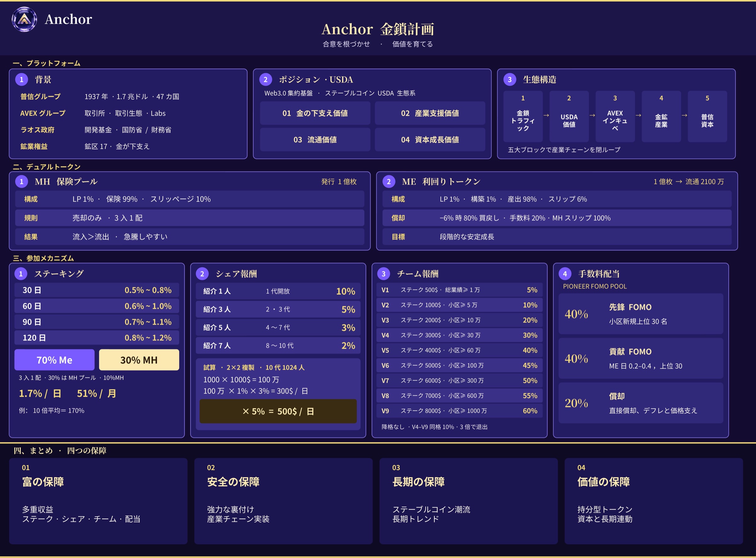Click the V8 team reward row
This screenshot has width=756, height=558.
(x=459, y=395)
